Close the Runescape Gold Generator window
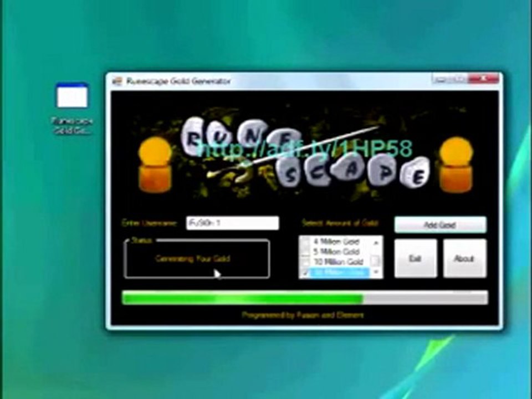 pyautogui.click(x=483, y=79)
